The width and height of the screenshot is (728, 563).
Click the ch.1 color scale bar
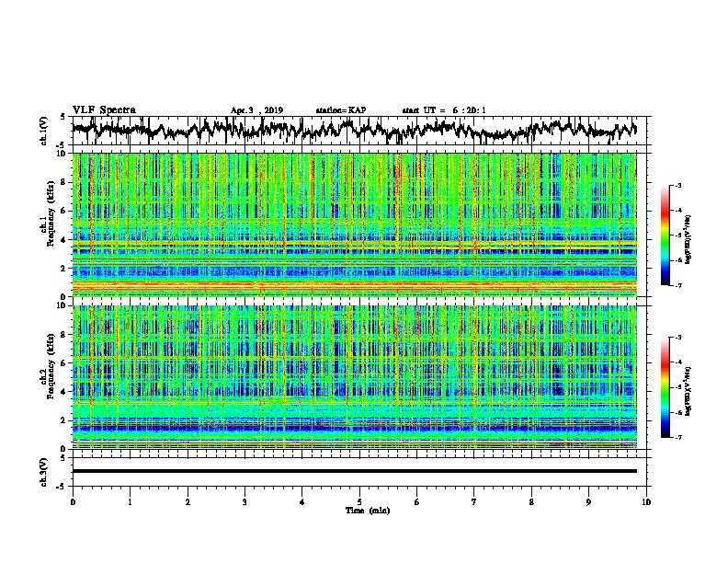(665, 236)
